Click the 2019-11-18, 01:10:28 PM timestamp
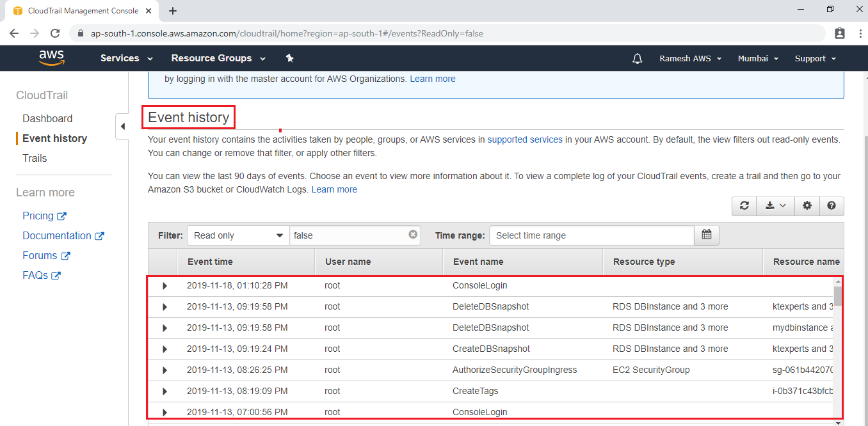Viewport: 868px width, 426px height. (x=237, y=285)
